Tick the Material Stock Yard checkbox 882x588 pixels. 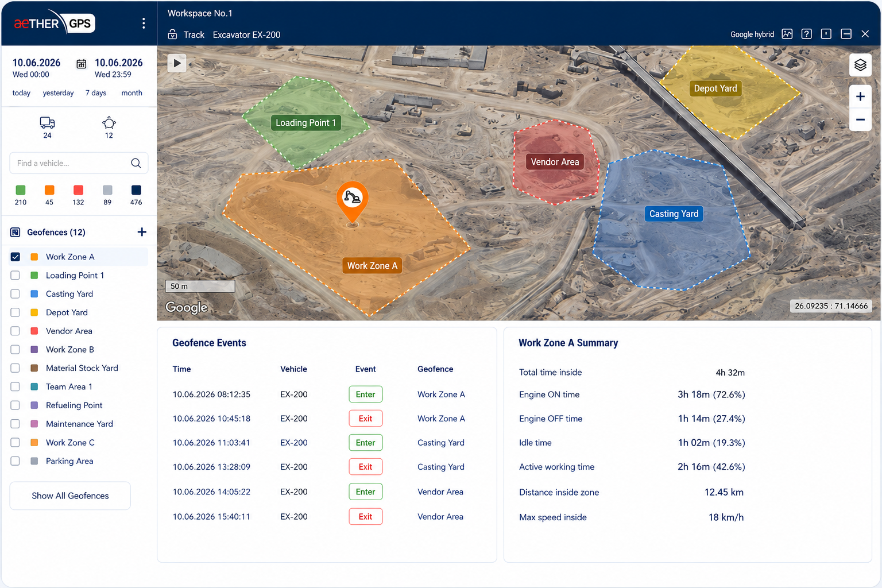pyautogui.click(x=16, y=368)
